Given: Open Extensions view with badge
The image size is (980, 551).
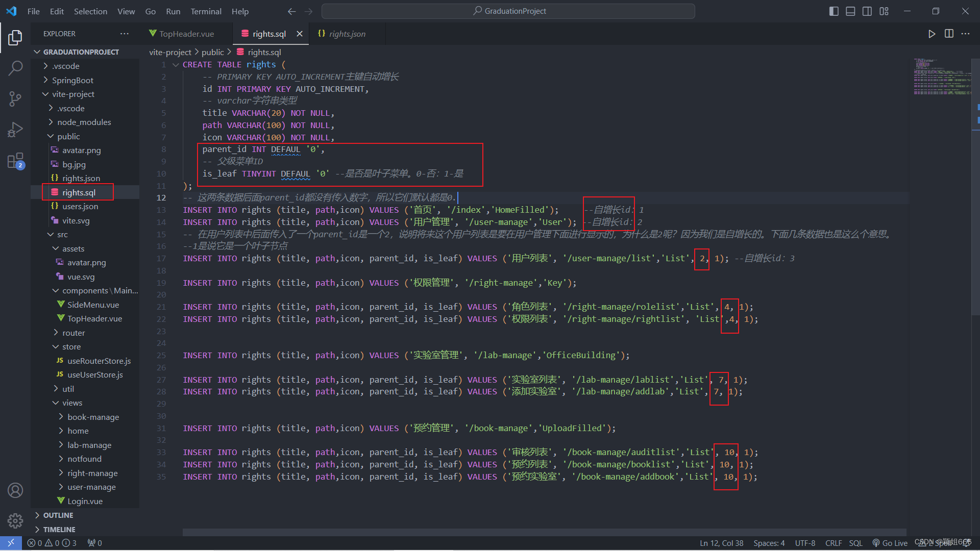Looking at the screenshot, I should point(15,161).
